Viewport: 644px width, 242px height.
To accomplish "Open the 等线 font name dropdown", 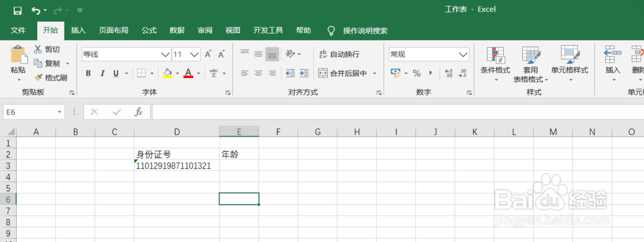I will point(166,54).
